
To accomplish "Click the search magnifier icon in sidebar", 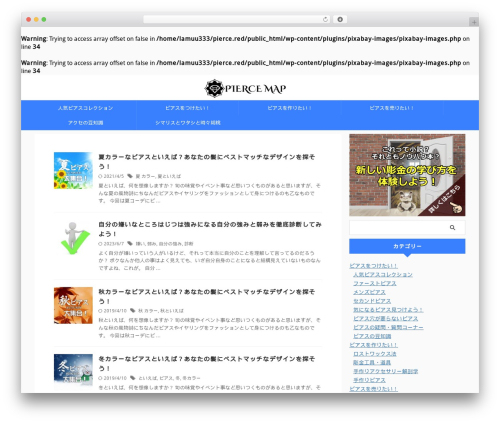I will [452, 228].
